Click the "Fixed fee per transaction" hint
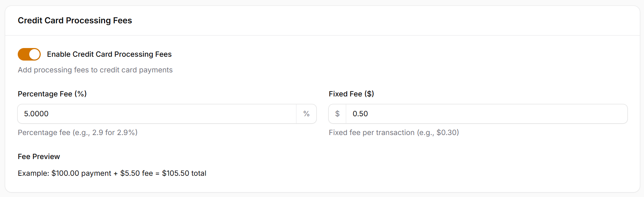The width and height of the screenshot is (644, 197). pos(372,133)
